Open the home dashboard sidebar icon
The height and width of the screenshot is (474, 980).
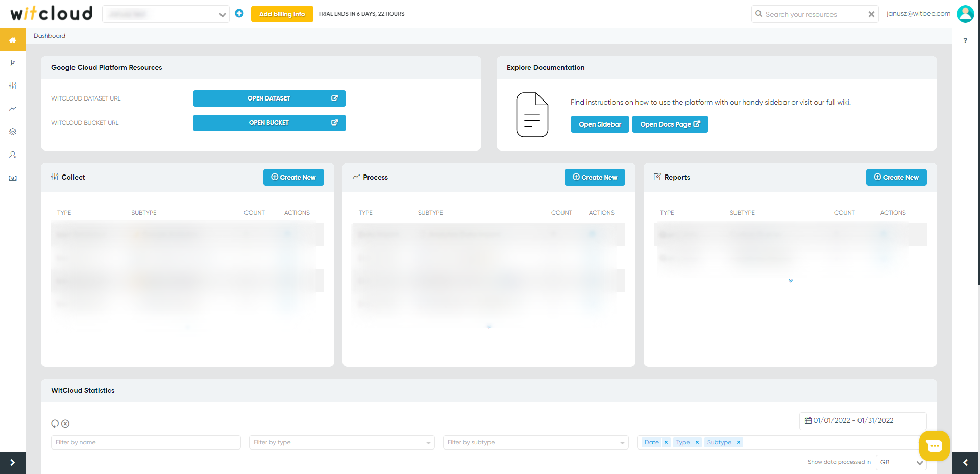point(13,40)
